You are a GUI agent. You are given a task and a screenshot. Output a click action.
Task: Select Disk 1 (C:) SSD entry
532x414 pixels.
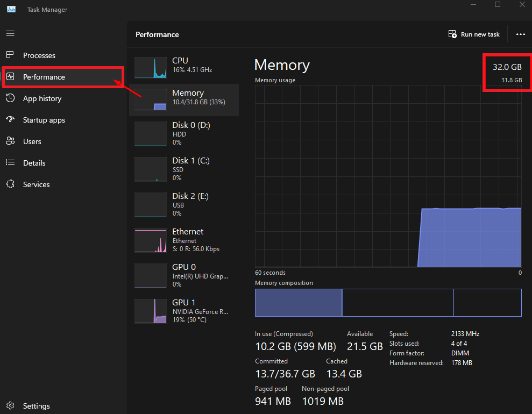point(184,169)
